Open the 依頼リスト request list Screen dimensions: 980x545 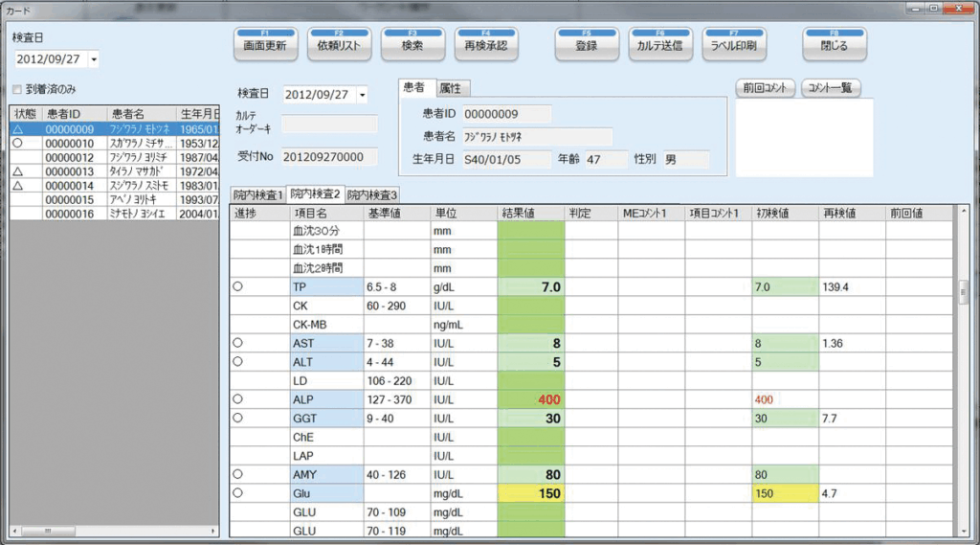click(x=339, y=44)
